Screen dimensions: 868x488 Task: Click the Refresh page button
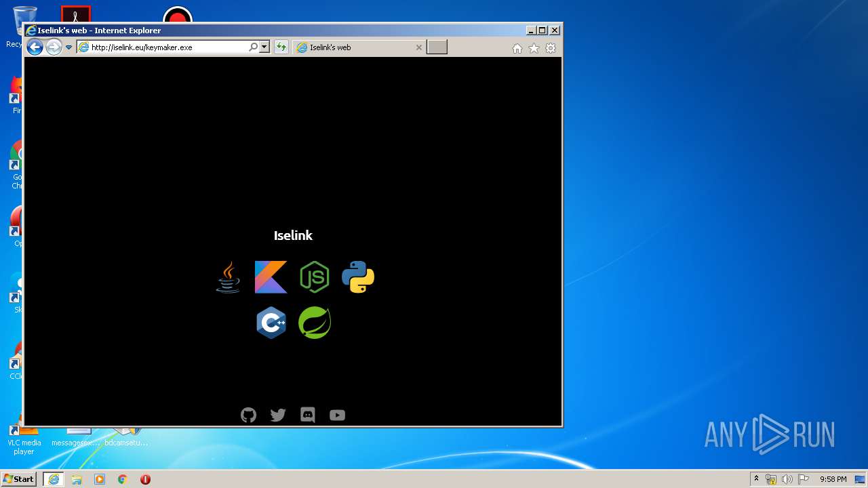pyautogui.click(x=281, y=47)
